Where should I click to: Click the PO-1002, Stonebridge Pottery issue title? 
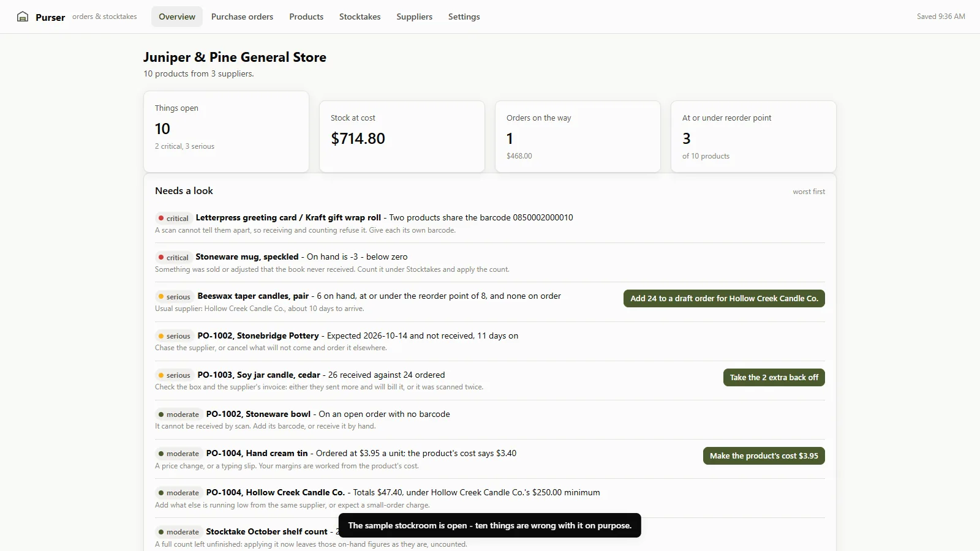point(258,335)
